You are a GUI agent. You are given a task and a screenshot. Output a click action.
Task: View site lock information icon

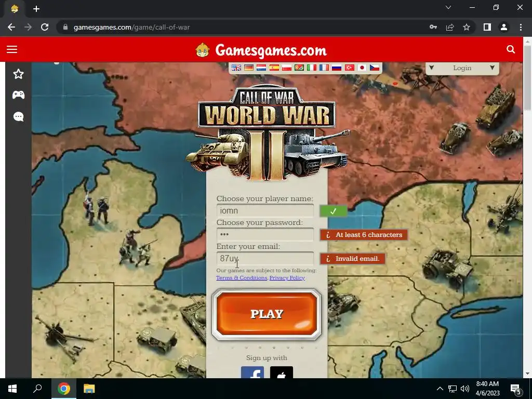point(65,27)
